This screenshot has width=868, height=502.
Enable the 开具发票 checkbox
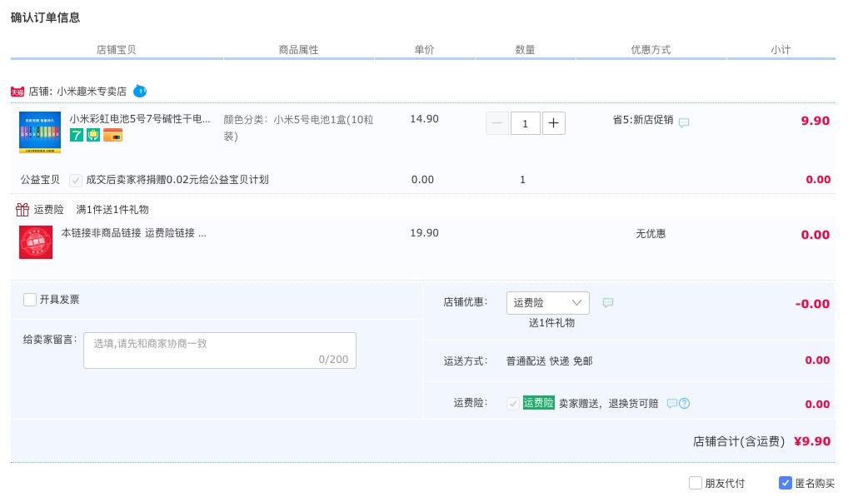(x=30, y=300)
